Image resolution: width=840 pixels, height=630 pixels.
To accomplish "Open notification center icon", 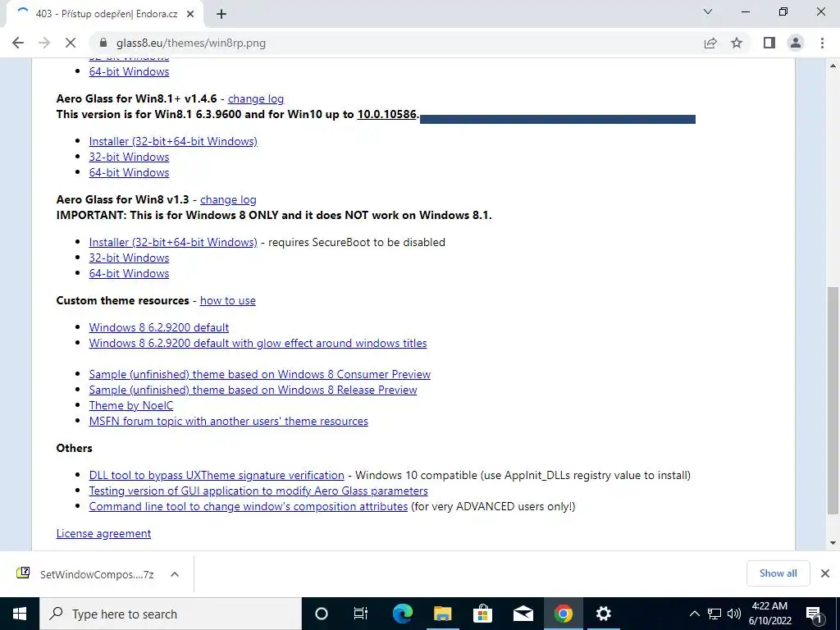I will pyautogui.click(x=813, y=614).
